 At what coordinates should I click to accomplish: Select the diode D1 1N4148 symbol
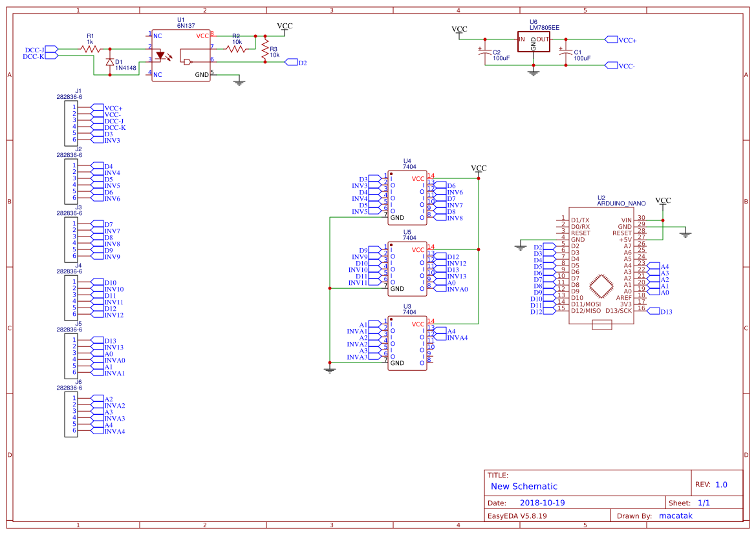click(110, 61)
